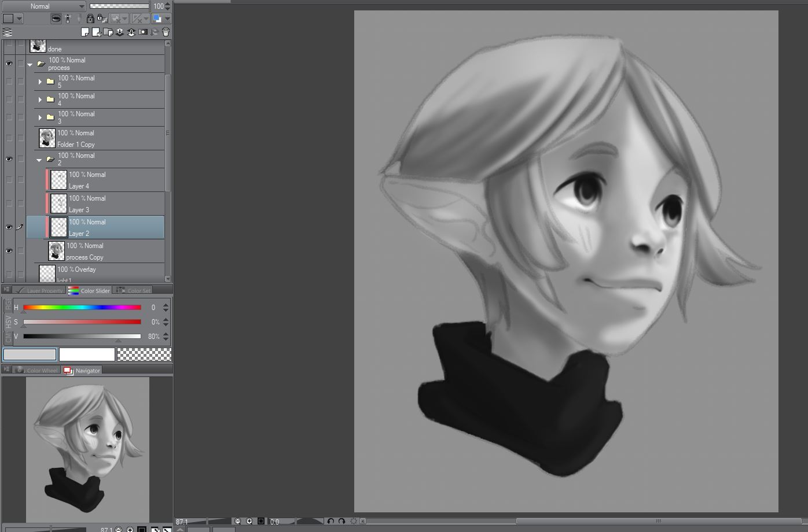Click the Navigator preview image
Viewport: 808px width, 532px height.
[87, 449]
